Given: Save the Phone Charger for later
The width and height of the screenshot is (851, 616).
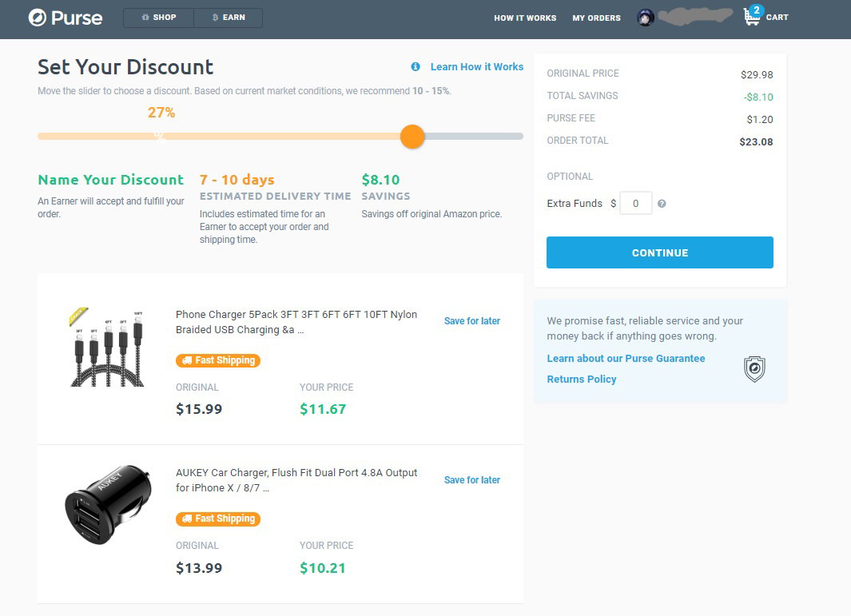Looking at the screenshot, I should [x=471, y=320].
